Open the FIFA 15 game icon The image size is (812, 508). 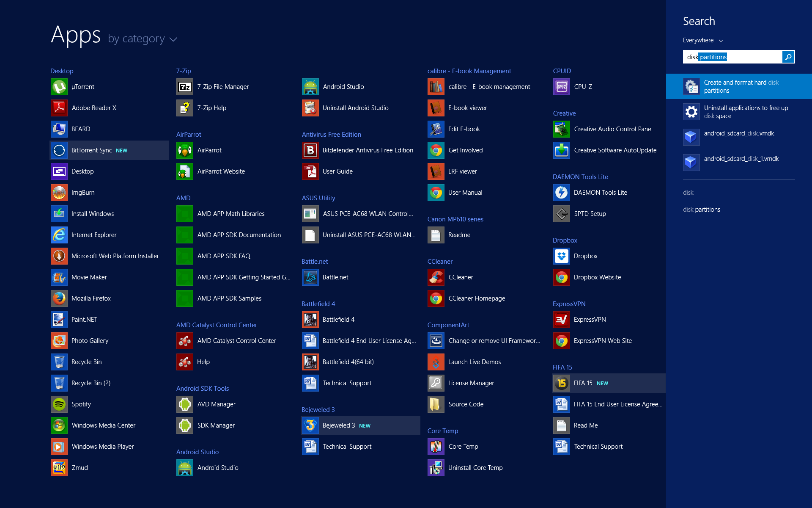[561, 383]
